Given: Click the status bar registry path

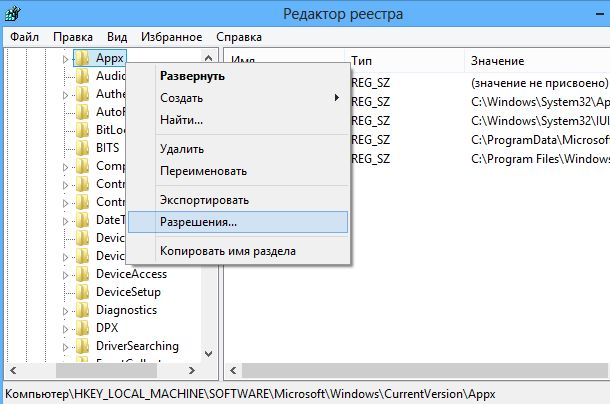Looking at the screenshot, I should [x=250, y=394].
